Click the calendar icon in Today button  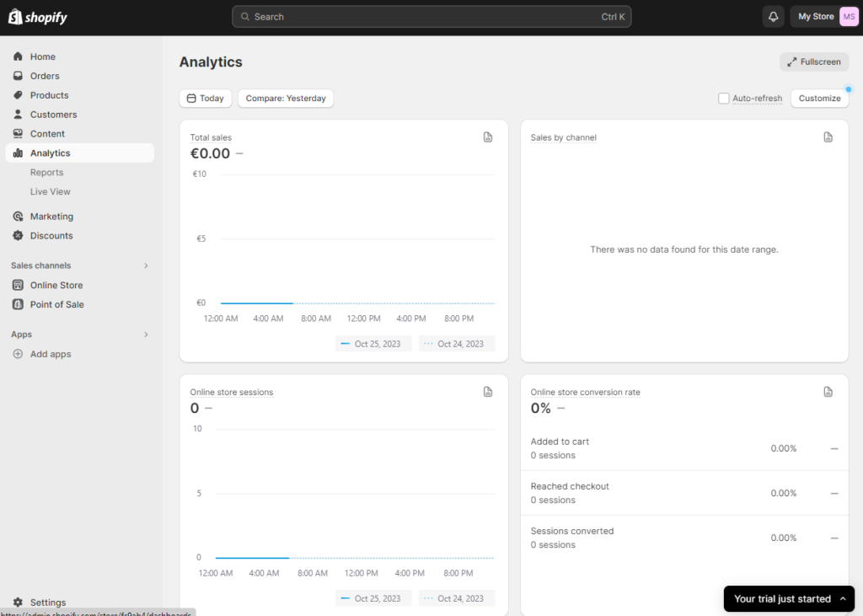191,98
